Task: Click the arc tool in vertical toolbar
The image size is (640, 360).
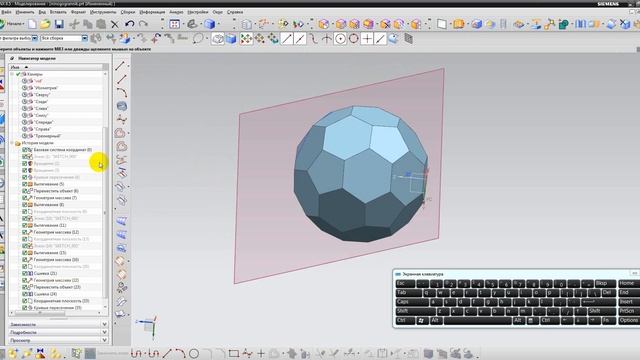Action: pyautogui.click(x=122, y=92)
